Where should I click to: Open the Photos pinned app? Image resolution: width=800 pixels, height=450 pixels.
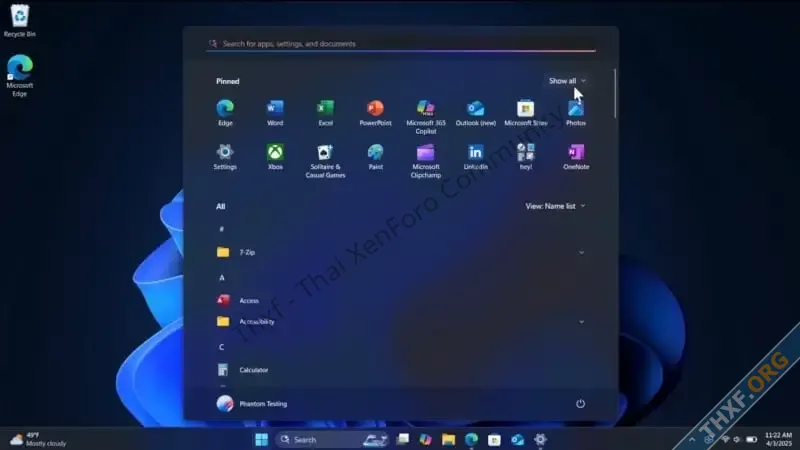tap(576, 113)
